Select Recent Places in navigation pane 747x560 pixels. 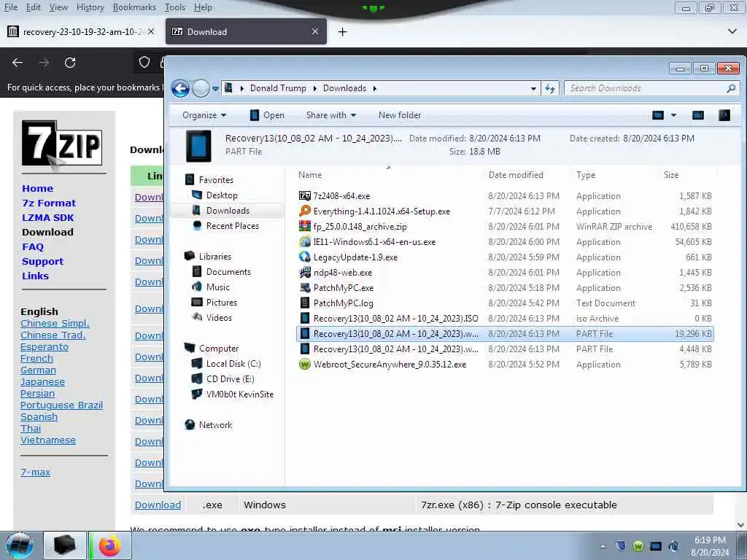point(233,226)
